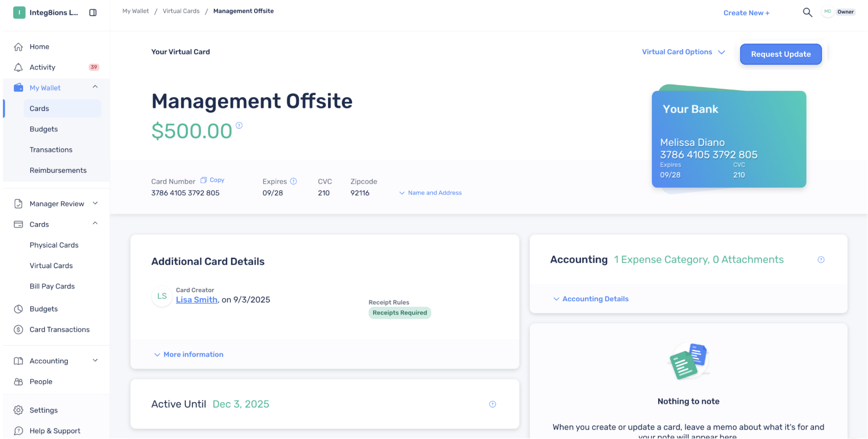This screenshot has width=868, height=439.
Task: Click the $500.00 balance amount
Action: click(x=191, y=131)
